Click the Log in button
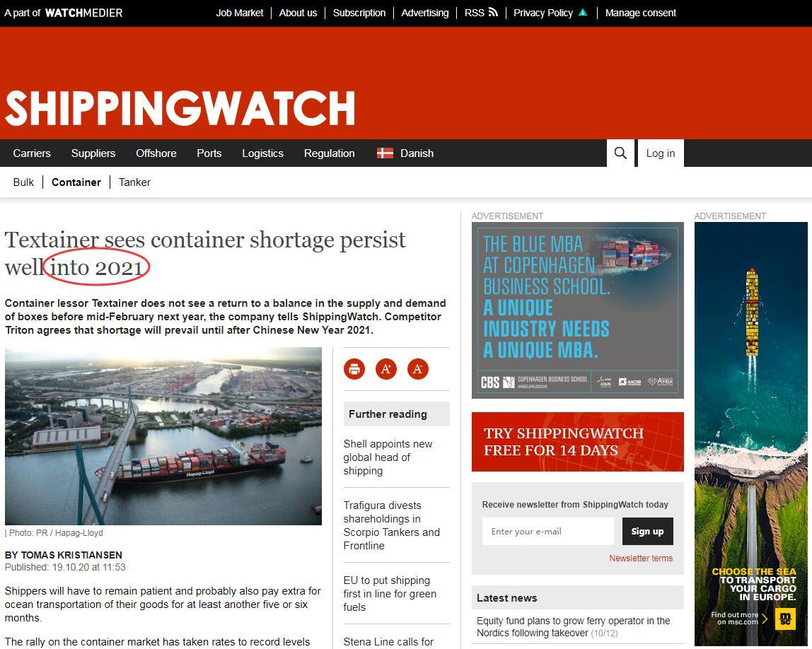This screenshot has width=812, height=649. point(660,153)
